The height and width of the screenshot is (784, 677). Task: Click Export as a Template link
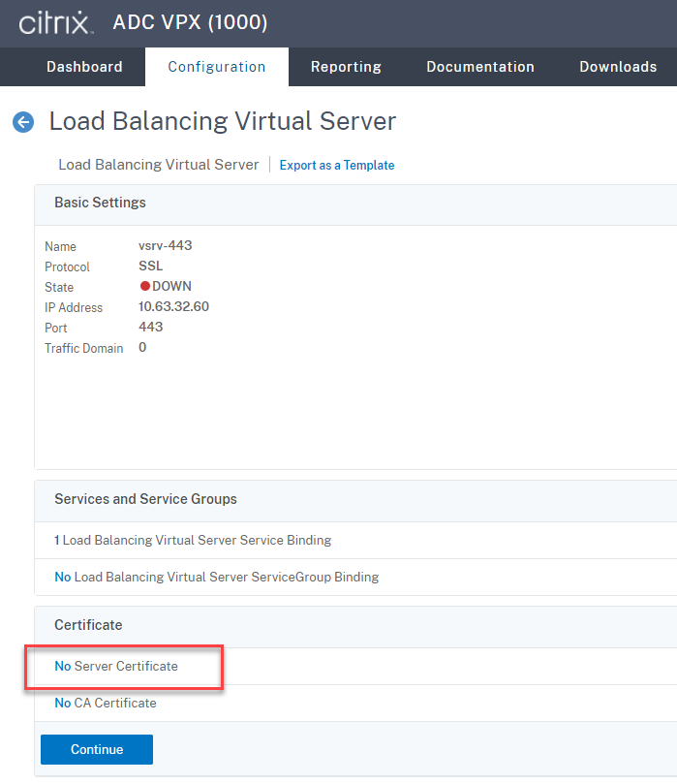pyautogui.click(x=336, y=166)
